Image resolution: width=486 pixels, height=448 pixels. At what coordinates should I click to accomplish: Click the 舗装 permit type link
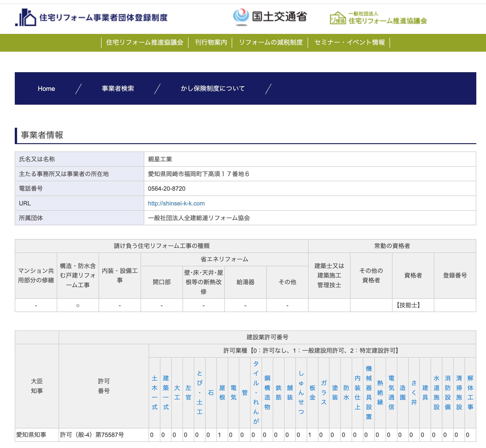(x=290, y=392)
